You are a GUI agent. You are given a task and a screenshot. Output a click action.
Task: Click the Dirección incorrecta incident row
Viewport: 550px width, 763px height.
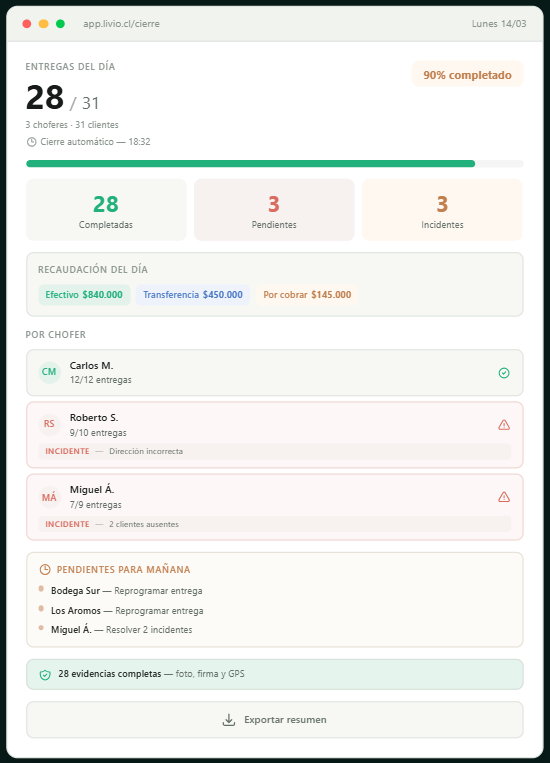pyautogui.click(x=275, y=452)
